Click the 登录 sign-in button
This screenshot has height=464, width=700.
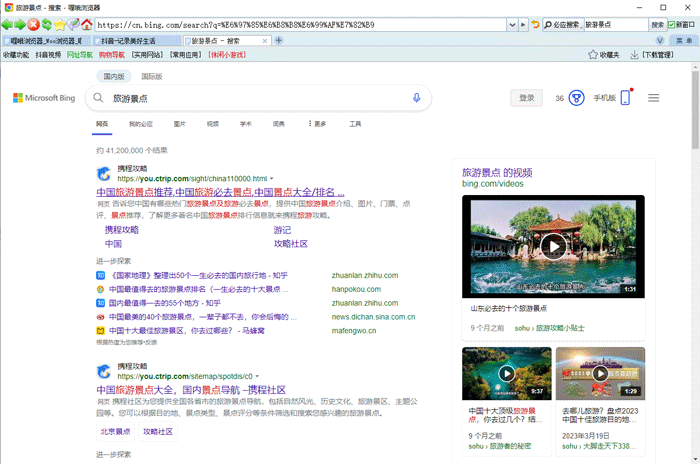(x=527, y=98)
